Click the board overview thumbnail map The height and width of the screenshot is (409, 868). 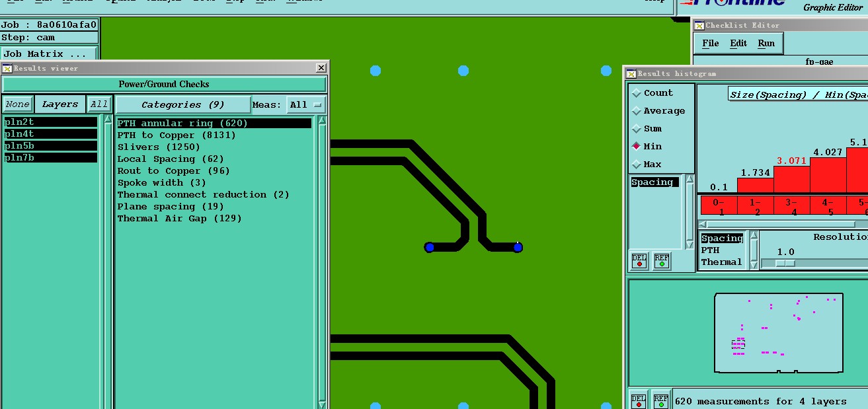(x=779, y=332)
